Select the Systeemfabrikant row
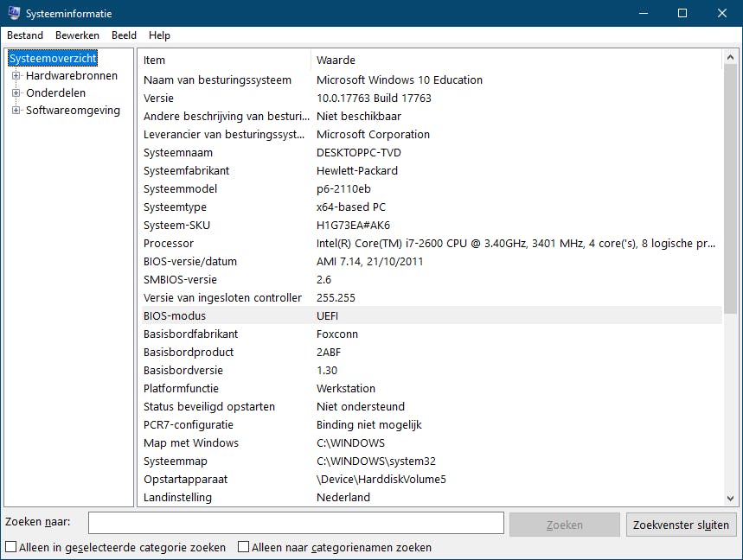Viewport: 743px width, 560px height. [x=432, y=170]
